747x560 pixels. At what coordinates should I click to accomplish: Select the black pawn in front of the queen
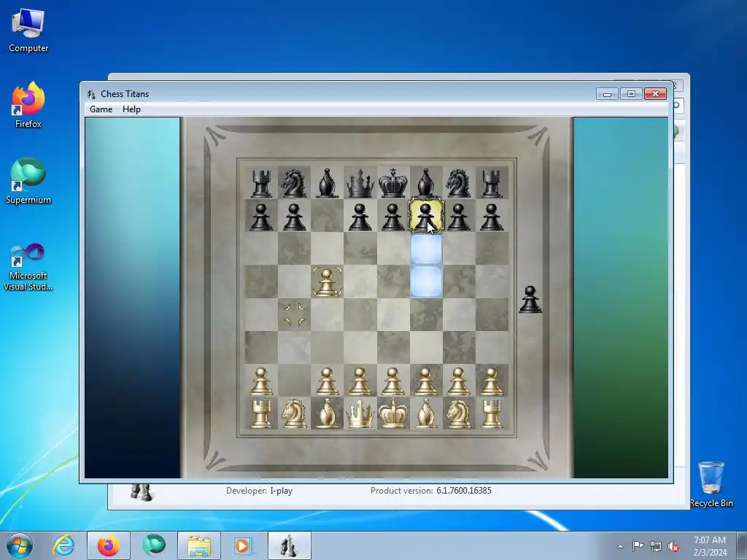[x=360, y=217]
